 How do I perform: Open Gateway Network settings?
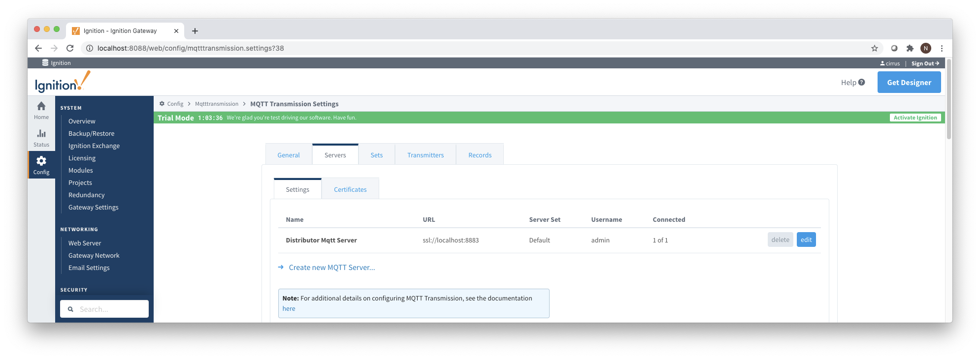coord(94,255)
